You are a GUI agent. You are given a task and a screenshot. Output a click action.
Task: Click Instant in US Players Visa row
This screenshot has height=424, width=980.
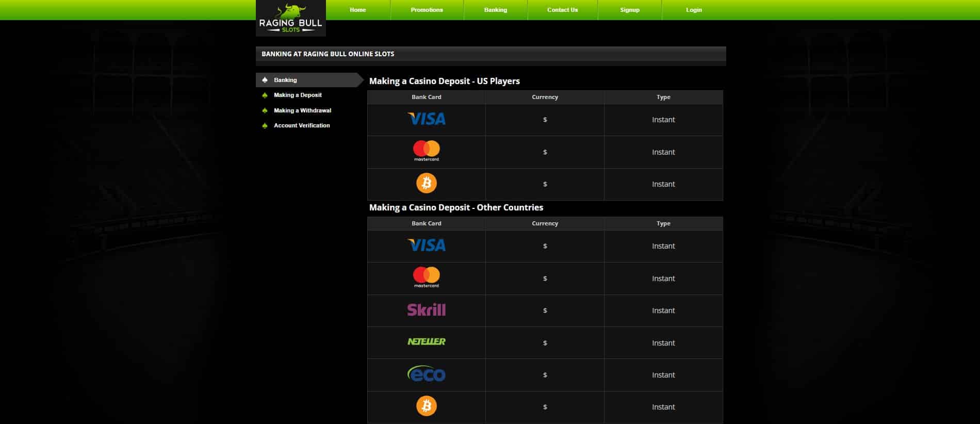[663, 120]
